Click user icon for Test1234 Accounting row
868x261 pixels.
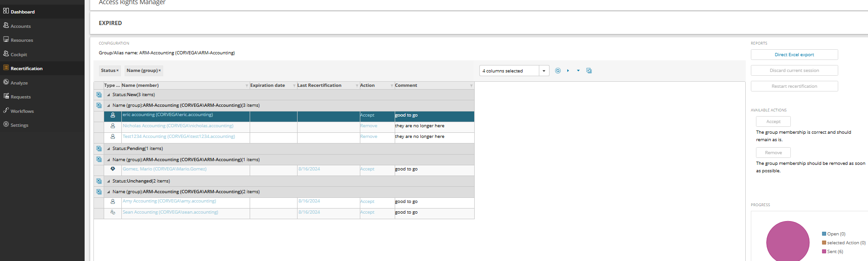[x=113, y=137]
